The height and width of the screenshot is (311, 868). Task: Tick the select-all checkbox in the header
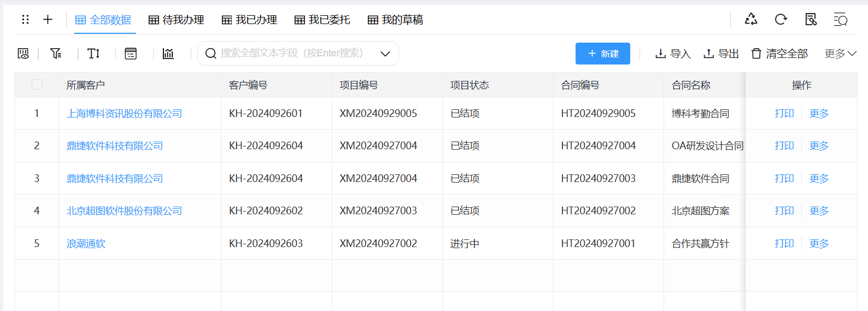click(x=37, y=85)
